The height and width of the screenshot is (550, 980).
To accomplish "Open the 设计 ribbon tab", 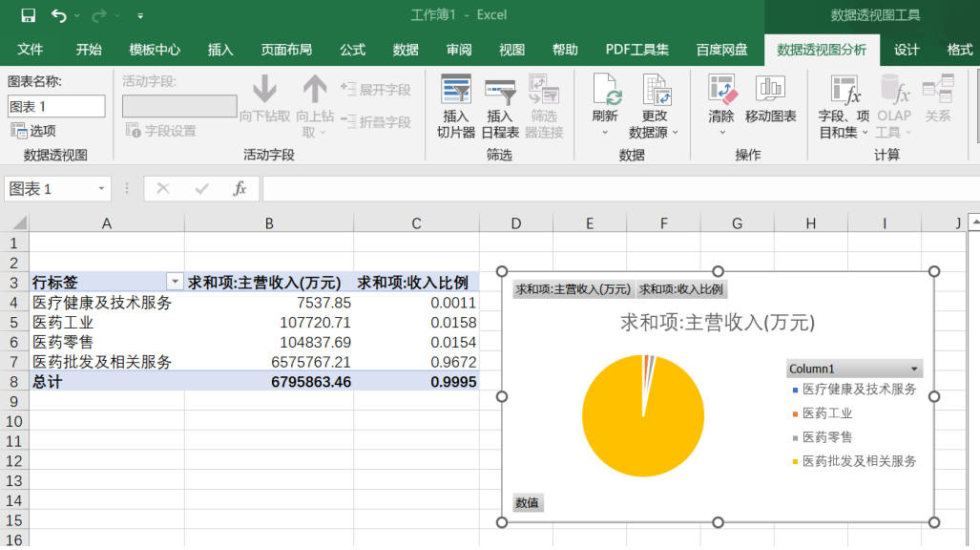I will 907,50.
